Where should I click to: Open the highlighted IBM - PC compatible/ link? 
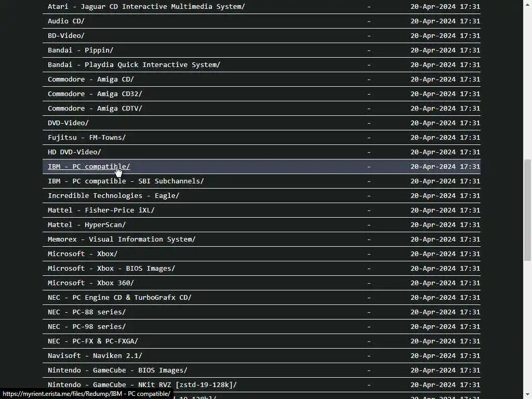pyautogui.click(x=89, y=167)
